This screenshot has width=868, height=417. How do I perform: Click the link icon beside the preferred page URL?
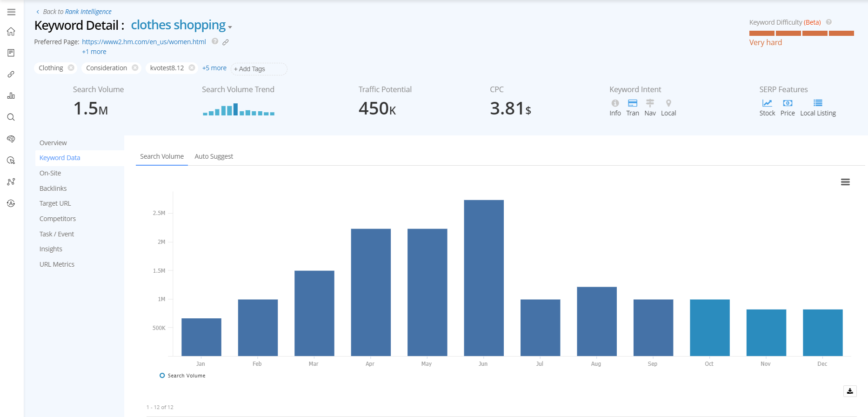(x=226, y=42)
